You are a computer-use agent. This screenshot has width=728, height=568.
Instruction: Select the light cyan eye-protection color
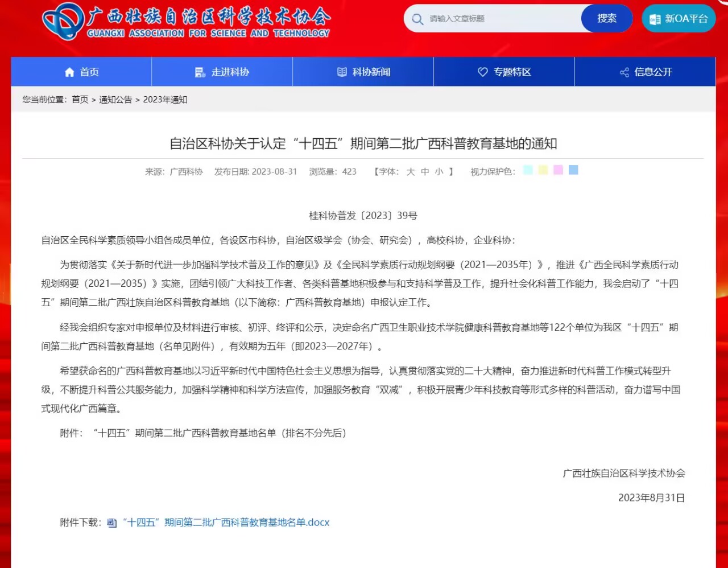point(528,170)
